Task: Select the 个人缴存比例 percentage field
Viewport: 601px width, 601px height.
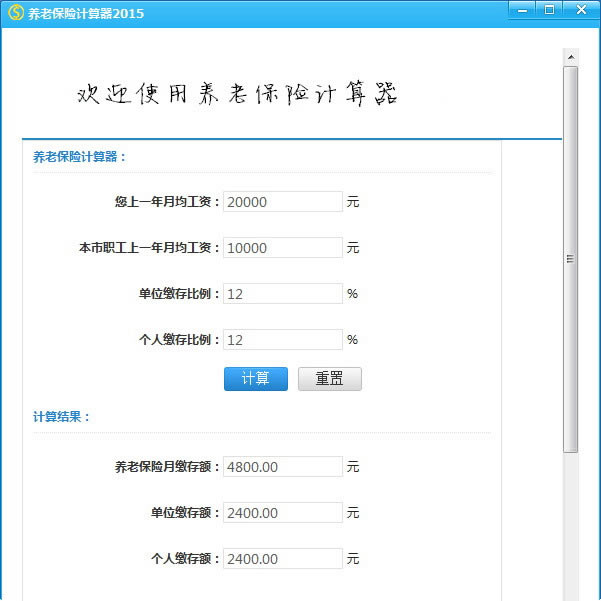Action: [x=283, y=340]
